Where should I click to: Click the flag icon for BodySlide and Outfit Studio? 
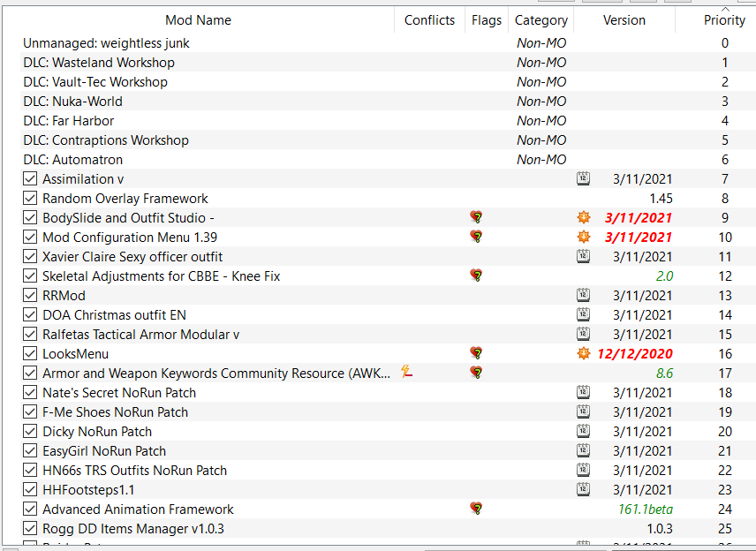[476, 217]
